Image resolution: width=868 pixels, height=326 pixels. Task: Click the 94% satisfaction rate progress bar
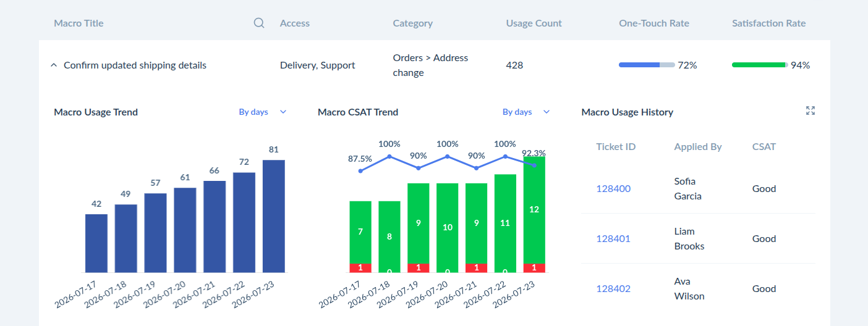[x=760, y=65]
